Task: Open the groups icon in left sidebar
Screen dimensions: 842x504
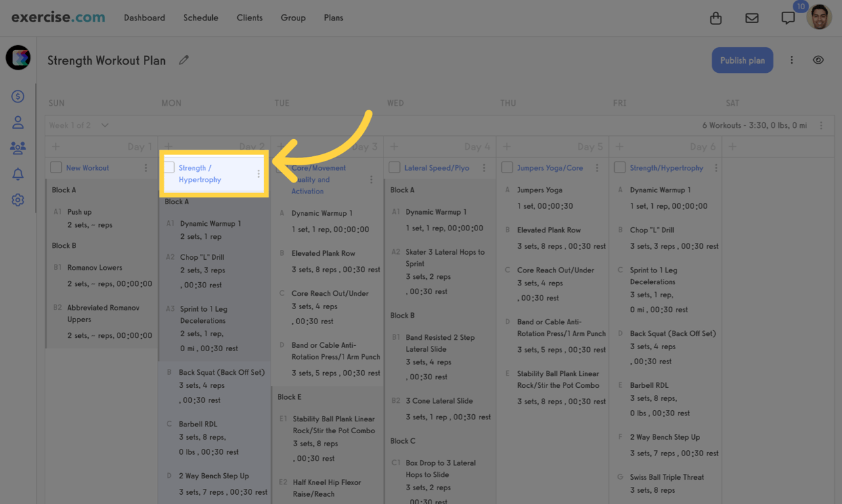Action: (18, 148)
